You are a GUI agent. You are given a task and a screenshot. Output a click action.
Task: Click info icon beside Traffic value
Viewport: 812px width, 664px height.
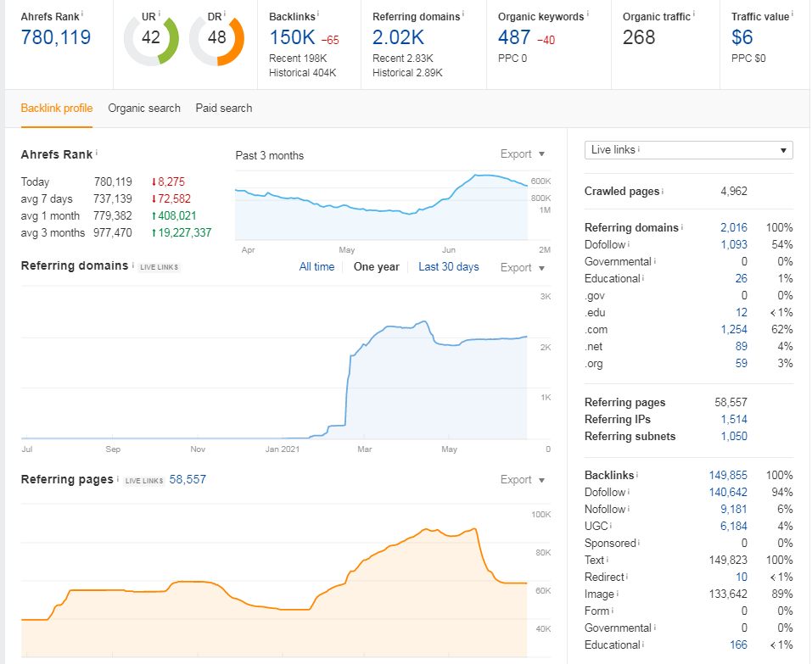click(792, 14)
